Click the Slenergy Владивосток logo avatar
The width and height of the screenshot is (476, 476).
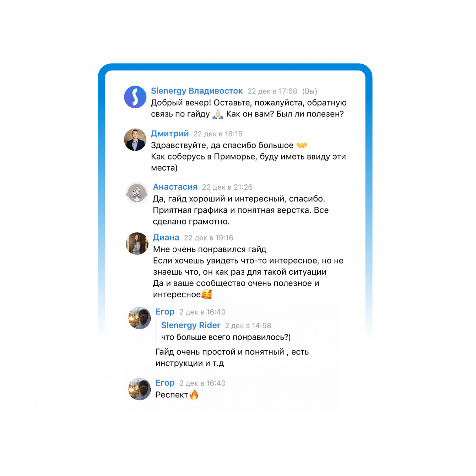click(x=135, y=97)
